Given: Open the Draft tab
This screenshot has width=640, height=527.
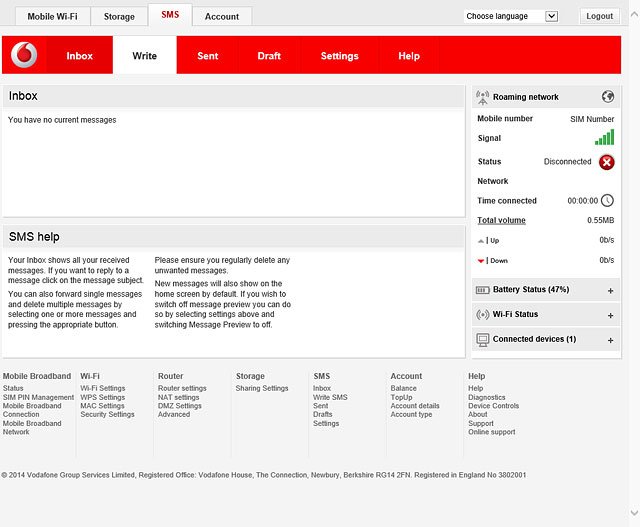Looking at the screenshot, I should tap(269, 56).
